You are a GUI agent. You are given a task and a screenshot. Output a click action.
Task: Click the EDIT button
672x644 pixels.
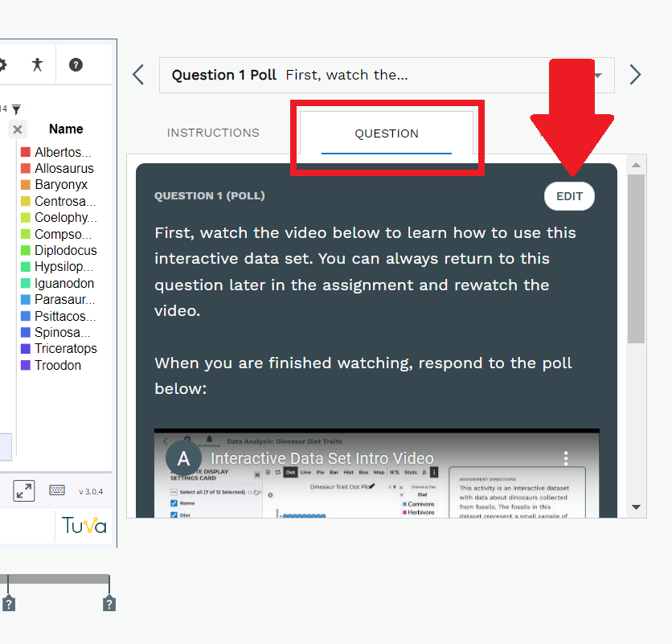point(569,196)
